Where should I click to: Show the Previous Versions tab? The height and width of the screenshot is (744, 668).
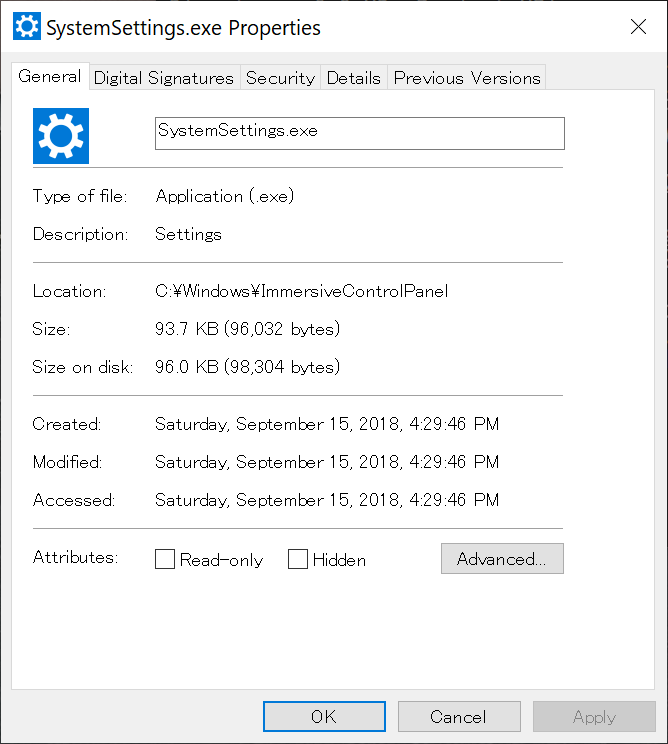click(x=467, y=78)
